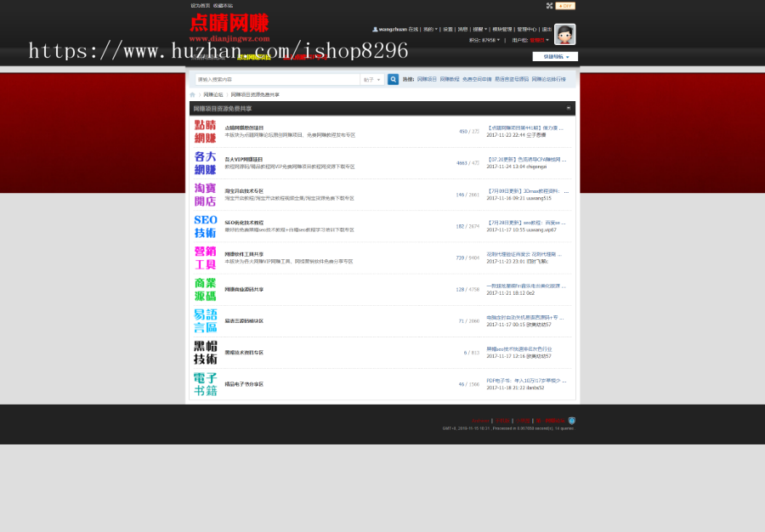Click the fullscreen toggle icon beside DIY
This screenshot has width=765, height=532.
point(549,6)
